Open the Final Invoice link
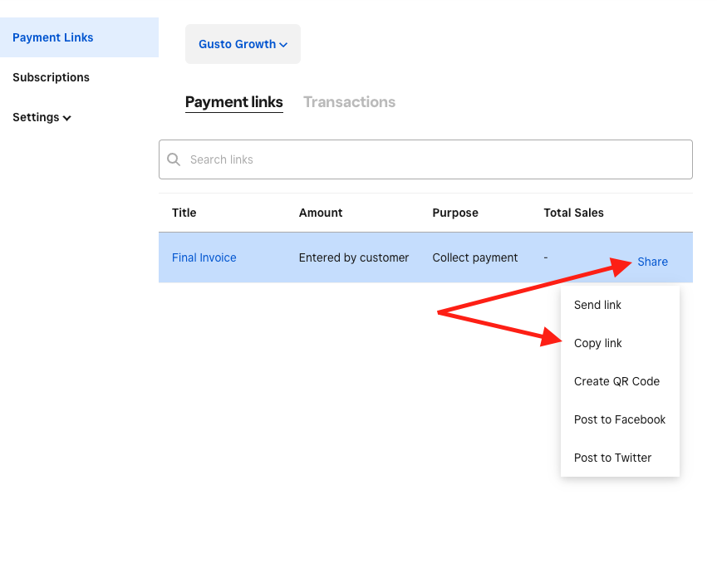The height and width of the screenshot is (588, 717). click(204, 257)
